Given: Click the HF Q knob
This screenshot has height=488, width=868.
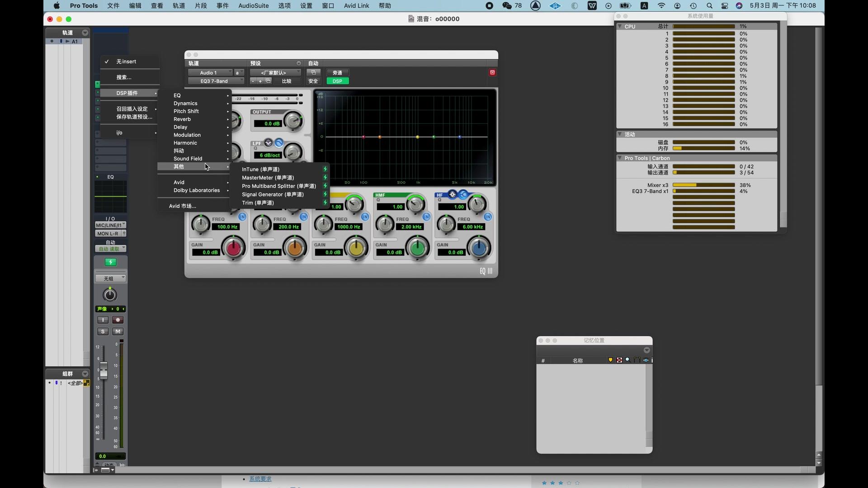Looking at the screenshot, I should pos(477,204).
